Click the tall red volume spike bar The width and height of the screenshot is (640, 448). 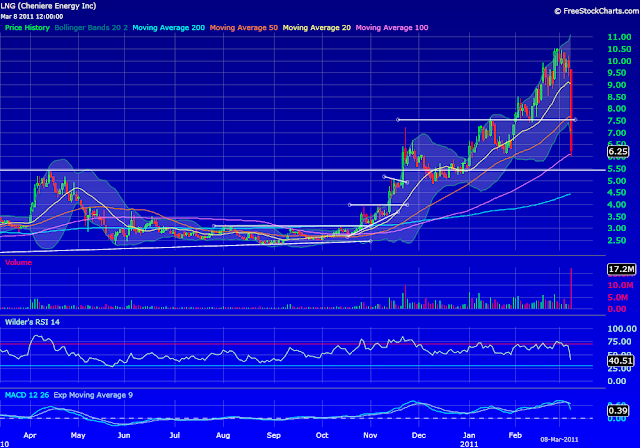pos(571,288)
